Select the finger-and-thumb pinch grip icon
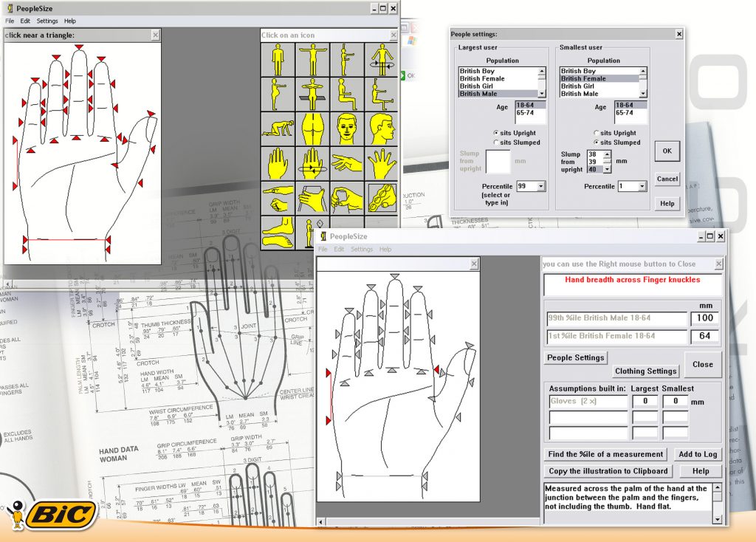This screenshot has height=542, width=756. 347,199
